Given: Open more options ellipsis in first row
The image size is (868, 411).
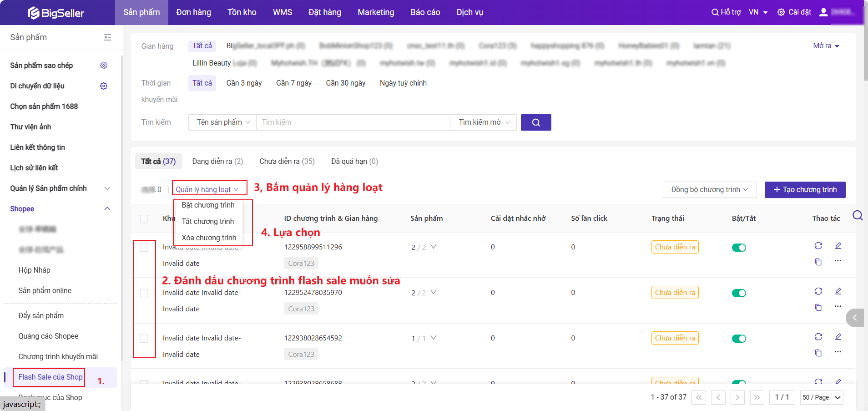Looking at the screenshot, I should click(838, 261).
